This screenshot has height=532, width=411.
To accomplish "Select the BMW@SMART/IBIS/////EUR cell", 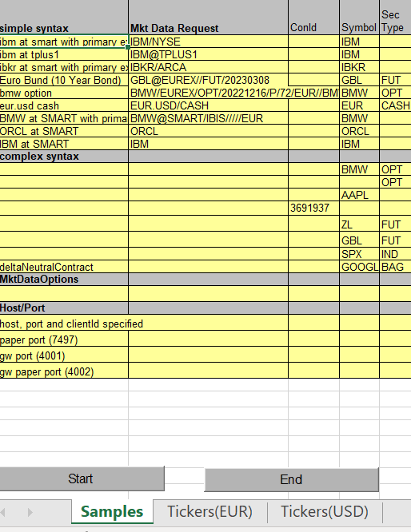I will tap(208, 118).
